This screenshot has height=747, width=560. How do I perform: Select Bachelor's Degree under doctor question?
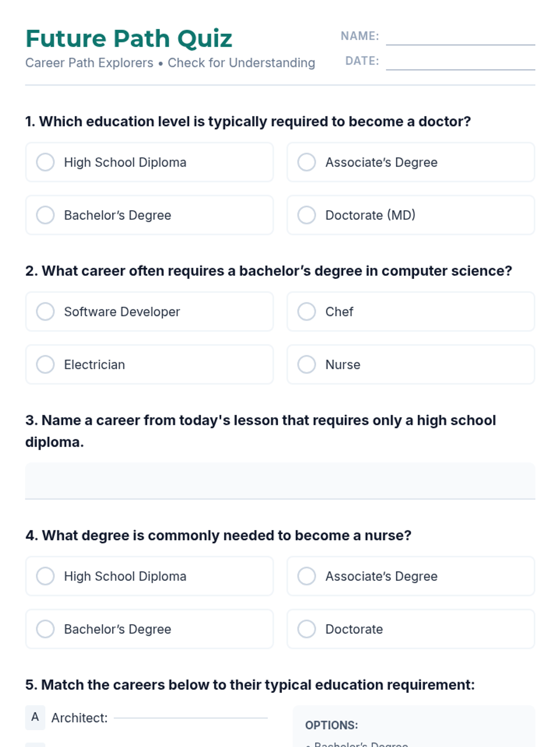click(x=45, y=215)
